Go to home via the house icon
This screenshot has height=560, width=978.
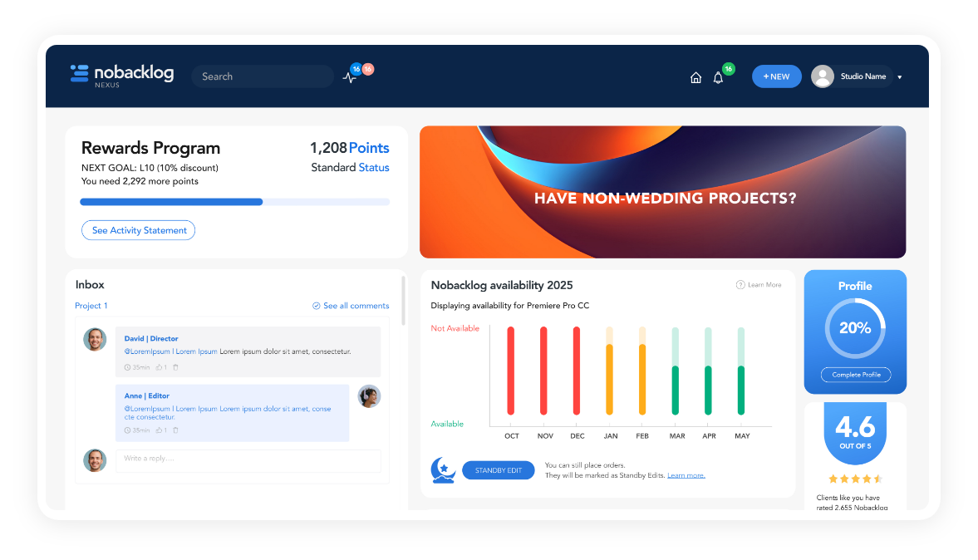(695, 77)
